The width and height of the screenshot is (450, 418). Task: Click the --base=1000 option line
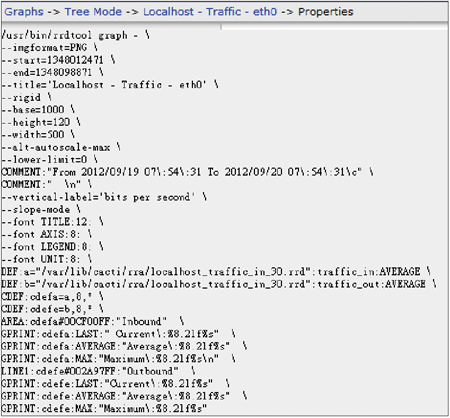38,110
